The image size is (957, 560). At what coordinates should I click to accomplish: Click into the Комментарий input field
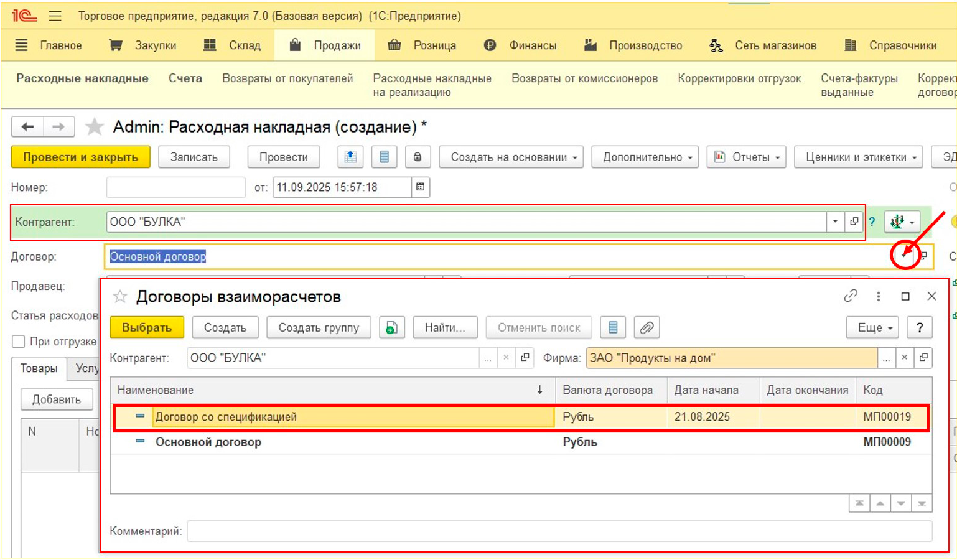(x=559, y=531)
